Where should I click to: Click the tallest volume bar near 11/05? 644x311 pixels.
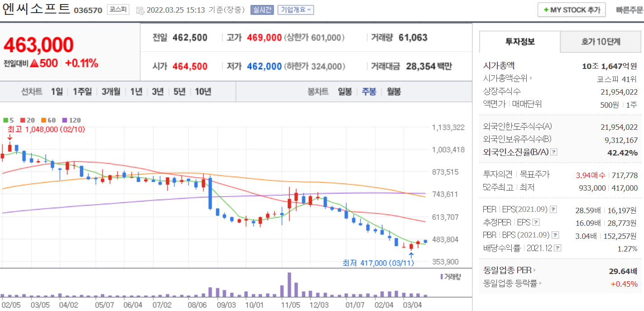(289, 285)
